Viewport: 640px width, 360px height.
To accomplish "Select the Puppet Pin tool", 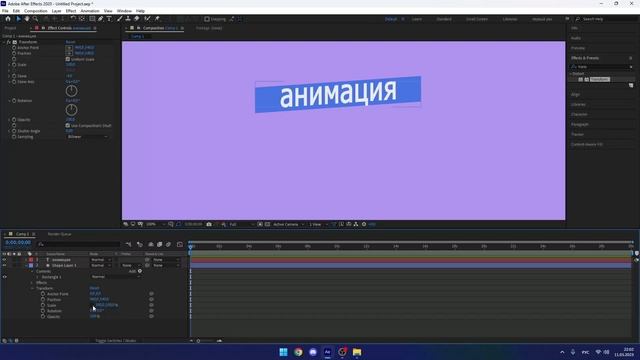I will coord(157,19).
